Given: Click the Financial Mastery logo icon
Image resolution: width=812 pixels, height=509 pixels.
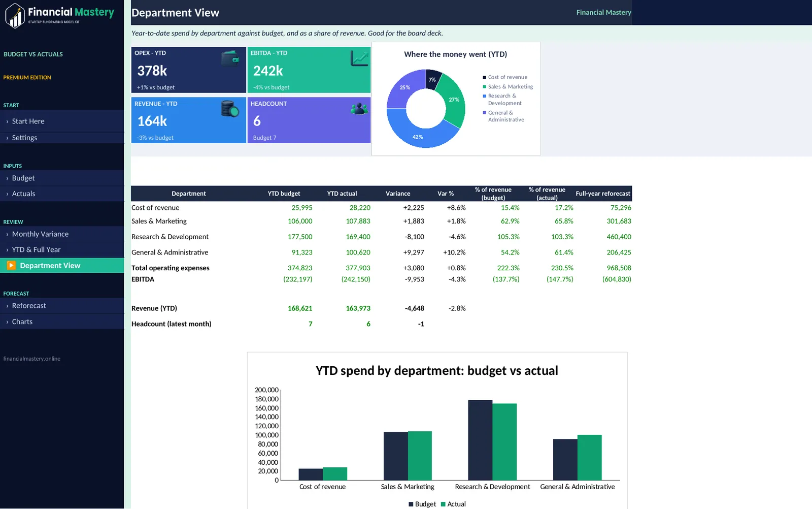Looking at the screenshot, I should [15, 16].
